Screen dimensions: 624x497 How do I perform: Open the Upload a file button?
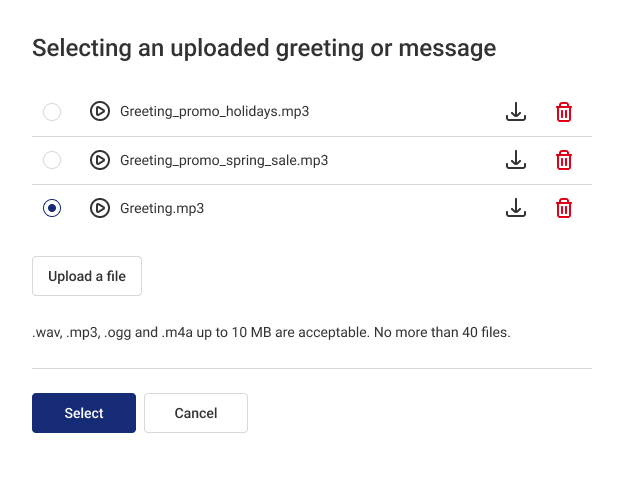(87, 276)
